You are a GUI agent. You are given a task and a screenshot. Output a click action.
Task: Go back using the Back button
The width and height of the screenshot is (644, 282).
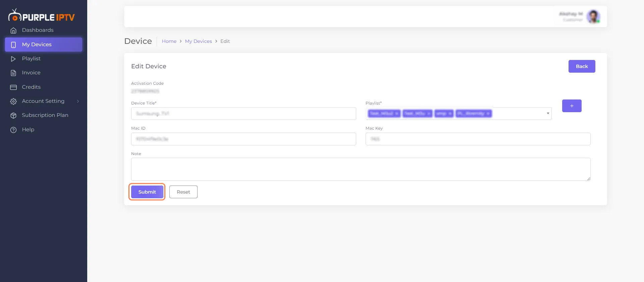pos(582,66)
